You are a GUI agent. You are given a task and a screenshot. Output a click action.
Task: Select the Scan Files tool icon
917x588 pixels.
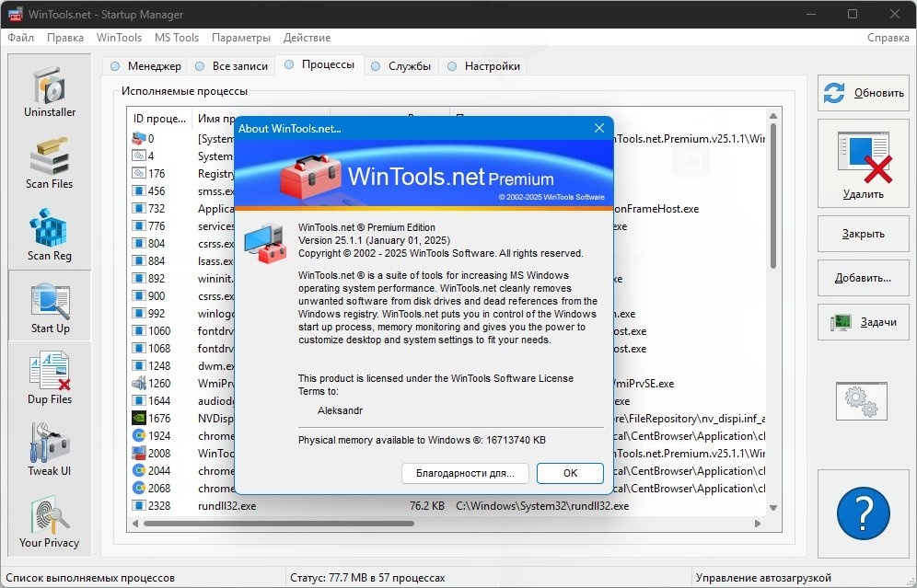tap(50, 164)
